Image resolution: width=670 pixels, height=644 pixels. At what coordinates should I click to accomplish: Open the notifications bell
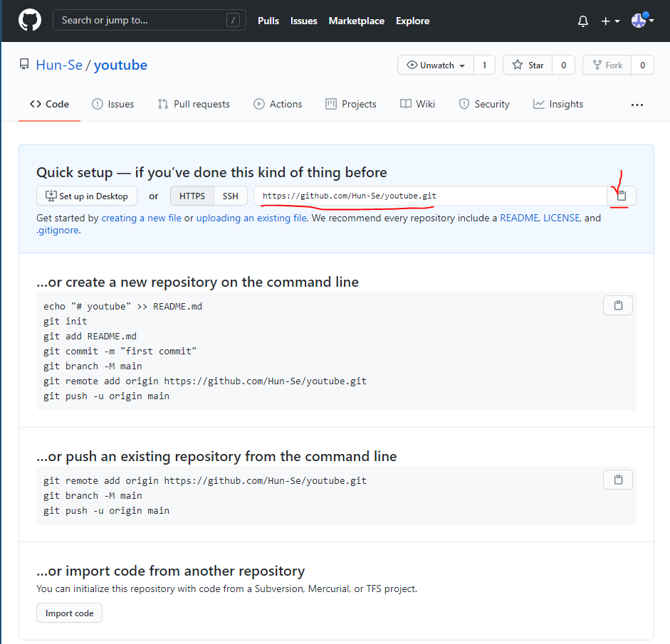(x=583, y=21)
